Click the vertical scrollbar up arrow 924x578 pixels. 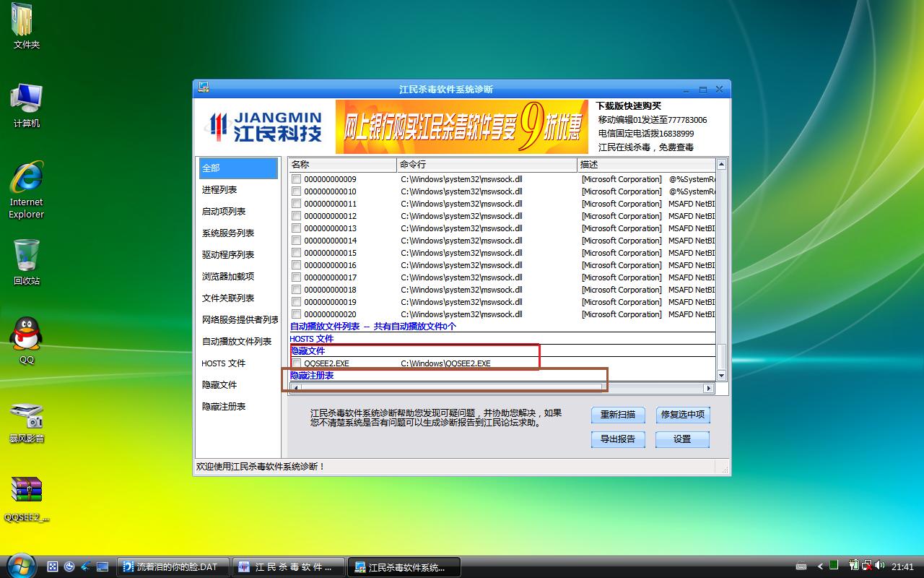pyautogui.click(x=721, y=165)
